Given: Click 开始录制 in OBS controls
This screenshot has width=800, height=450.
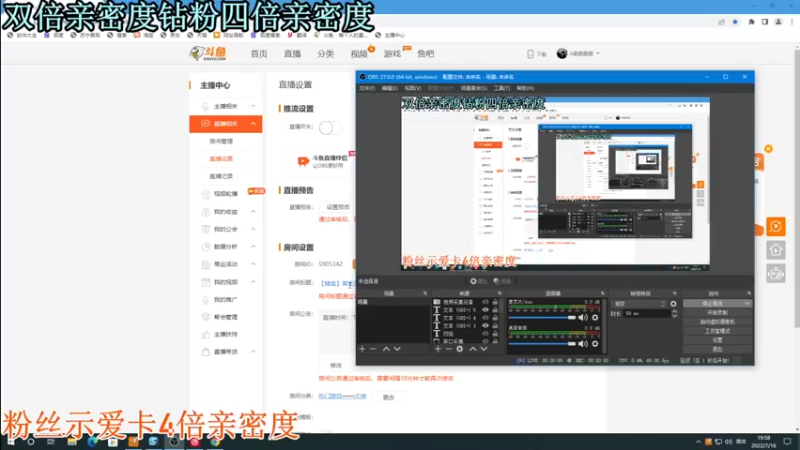Looking at the screenshot, I should click(717, 313).
